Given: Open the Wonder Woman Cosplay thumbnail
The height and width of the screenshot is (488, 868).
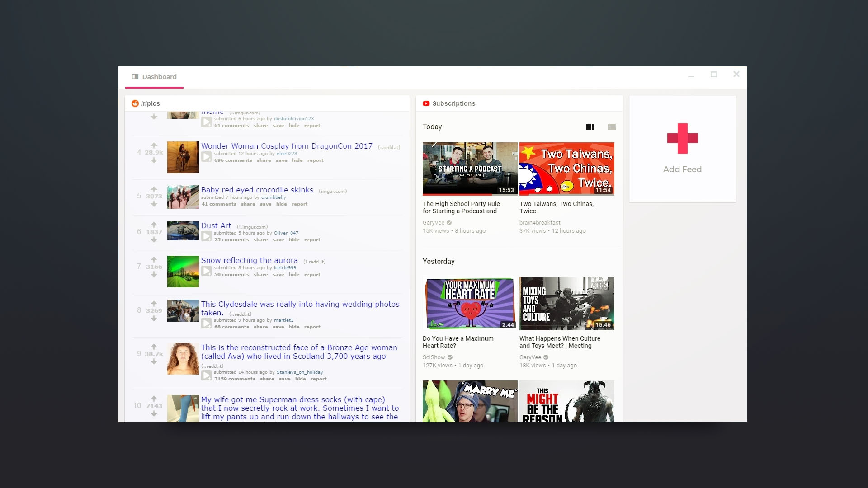Looking at the screenshot, I should (183, 157).
